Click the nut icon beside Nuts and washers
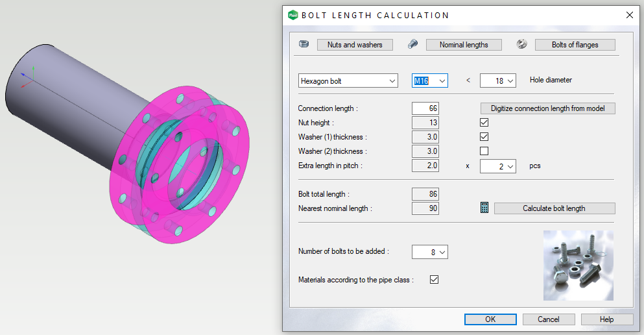Screen dimensions: 644x335 coord(303,44)
